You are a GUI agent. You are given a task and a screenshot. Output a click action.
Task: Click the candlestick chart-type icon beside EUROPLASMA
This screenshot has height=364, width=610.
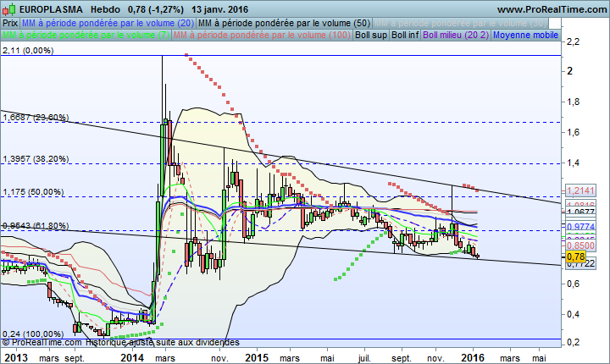click(x=9, y=9)
